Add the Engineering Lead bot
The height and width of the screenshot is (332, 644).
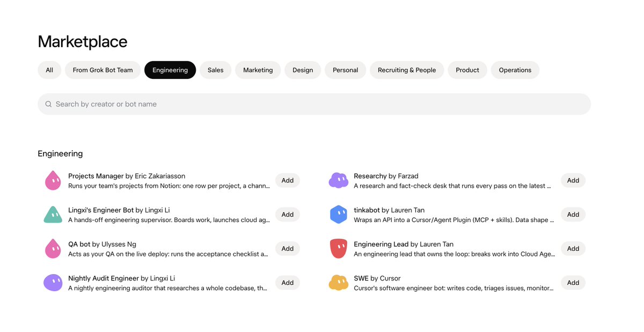[x=573, y=249]
